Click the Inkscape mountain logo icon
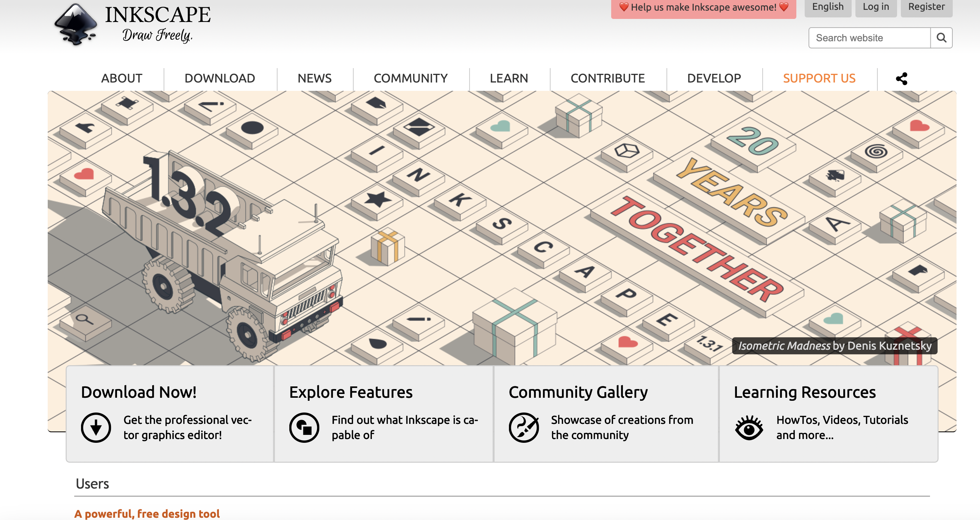Screen dimensions: 980x520 click(76, 24)
